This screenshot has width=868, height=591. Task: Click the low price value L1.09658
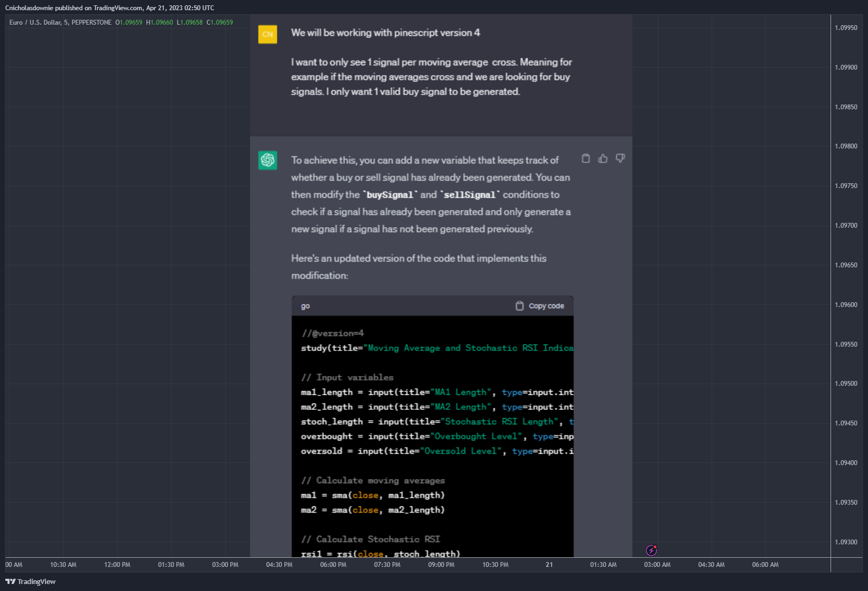click(190, 23)
